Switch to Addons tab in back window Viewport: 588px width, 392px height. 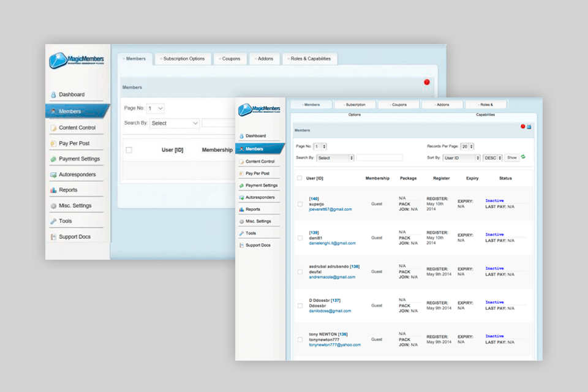(265, 59)
